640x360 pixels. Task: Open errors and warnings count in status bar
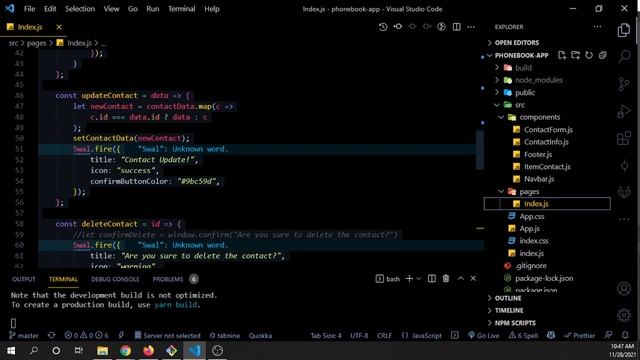pyautogui.click(x=86, y=336)
